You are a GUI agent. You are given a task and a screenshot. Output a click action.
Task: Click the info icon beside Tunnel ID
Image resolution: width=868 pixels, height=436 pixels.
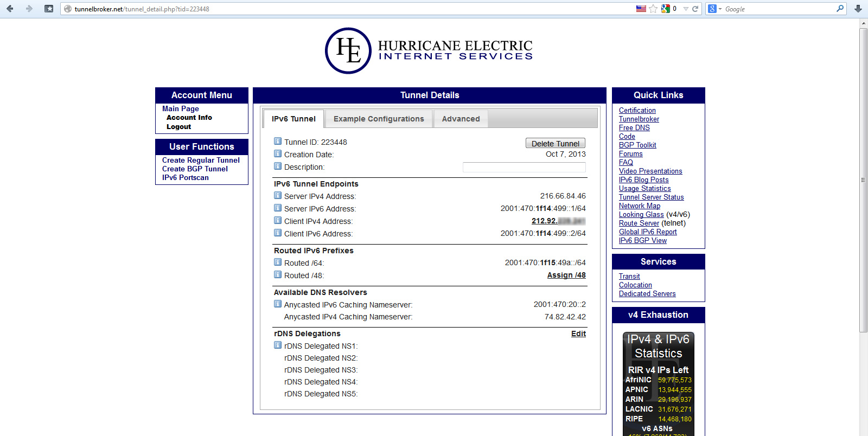tap(278, 142)
